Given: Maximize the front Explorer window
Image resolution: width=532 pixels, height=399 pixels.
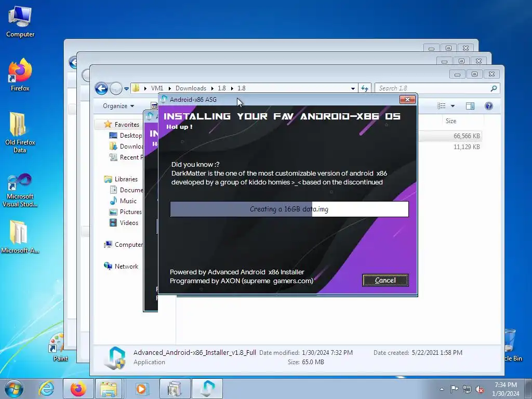Looking at the screenshot, I should tap(474, 74).
